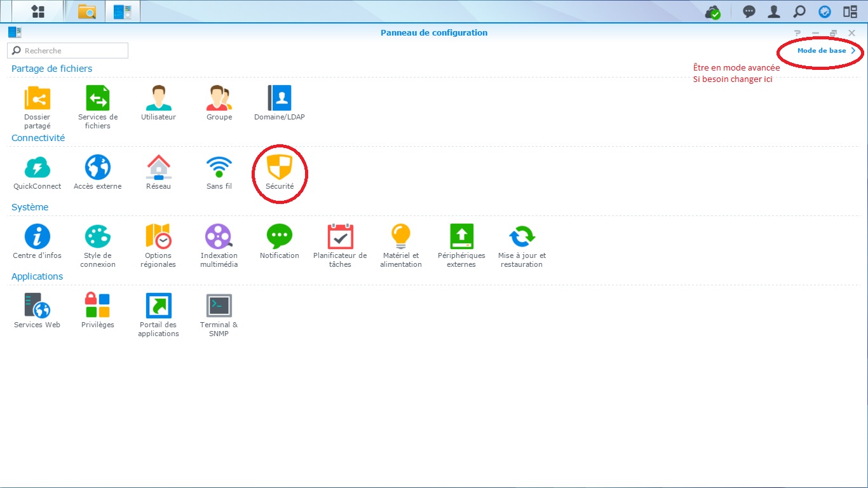Click the help question mark button
This screenshot has width=868, height=488.
(797, 33)
